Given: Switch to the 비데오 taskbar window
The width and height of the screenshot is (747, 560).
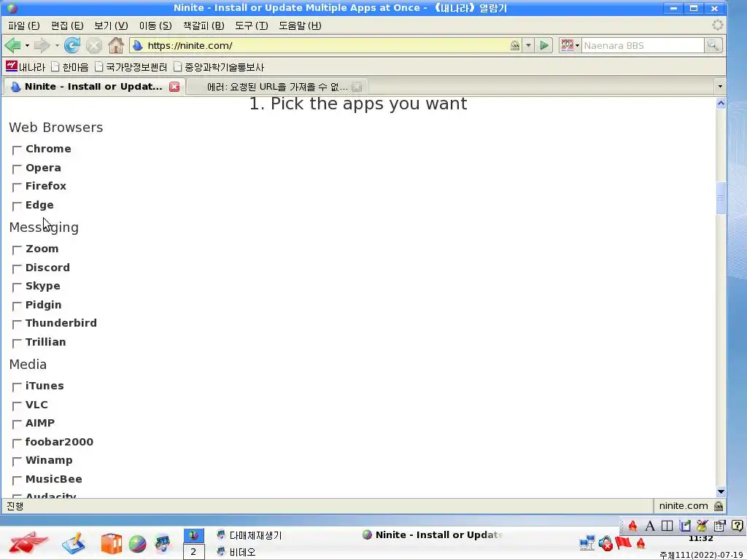Looking at the screenshot, I should point(236,552).
